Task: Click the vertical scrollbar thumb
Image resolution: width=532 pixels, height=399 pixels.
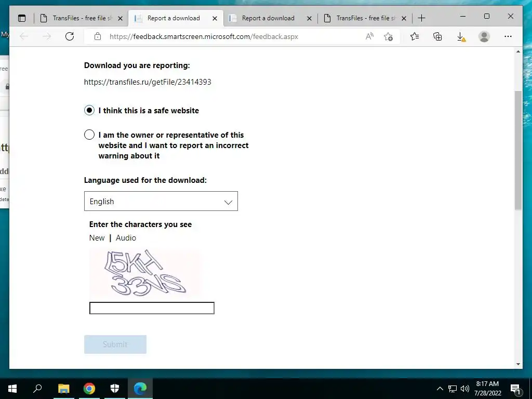Action: 518,150
